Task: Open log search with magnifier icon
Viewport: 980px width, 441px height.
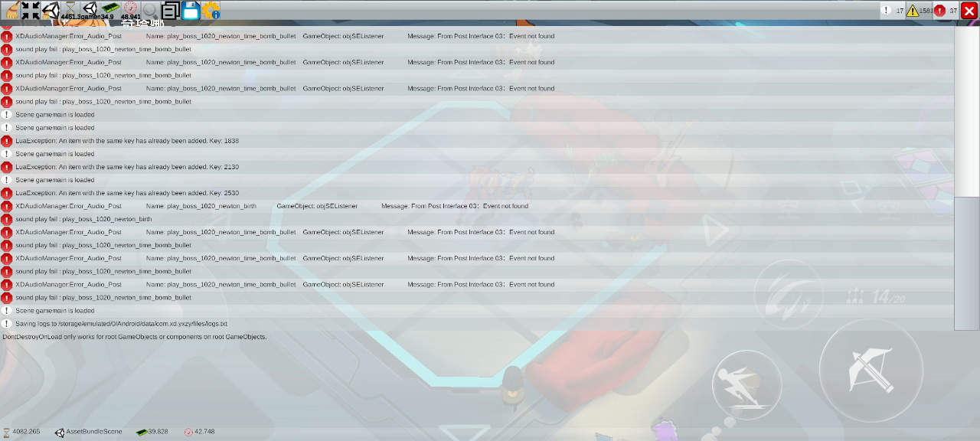Action: pos(151,10)
